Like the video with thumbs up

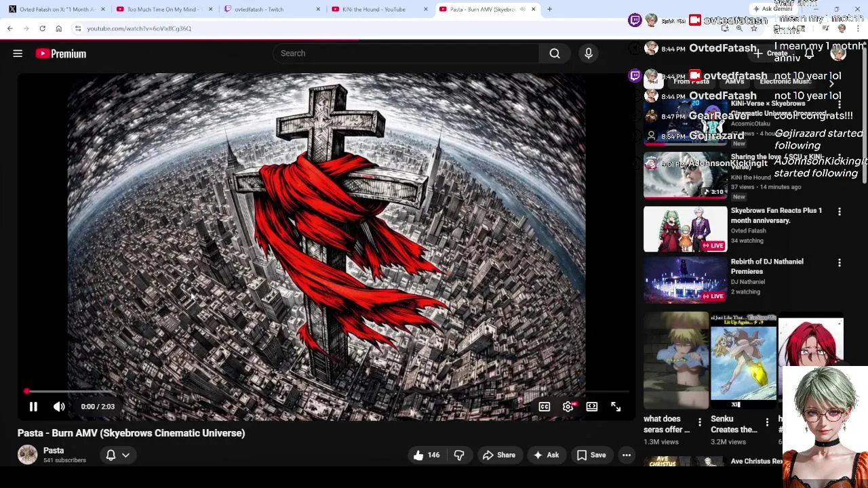point(426,455)
